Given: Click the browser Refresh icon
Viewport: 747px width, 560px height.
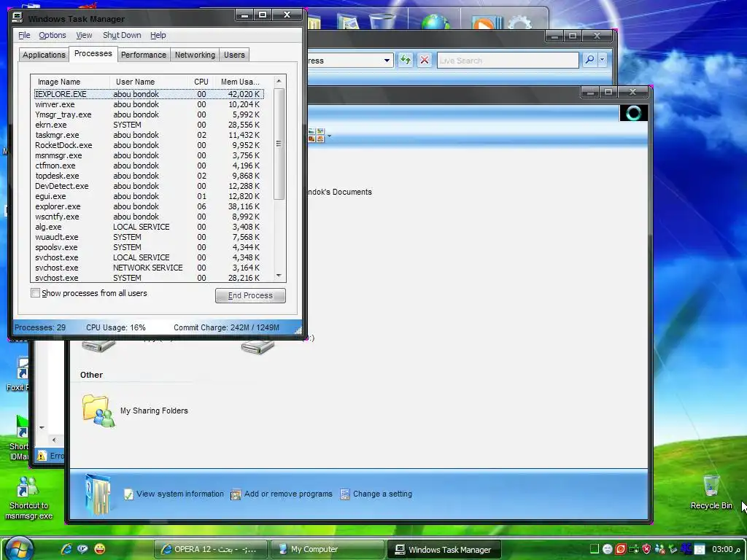Looking at the screenshot, I should coord(406,61).
